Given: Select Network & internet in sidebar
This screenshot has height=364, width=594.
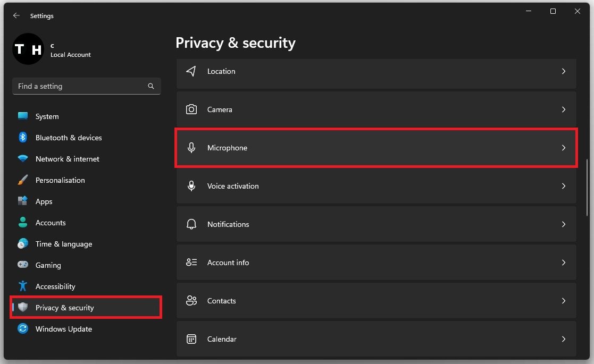Looking at the screenshot, I should (67, 159).
